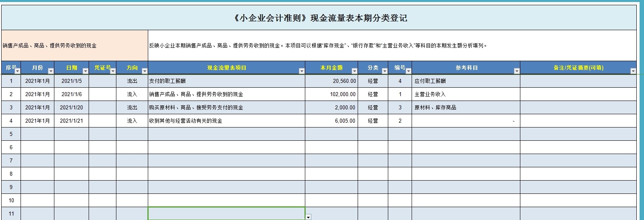644x220 pixels.
Task: Open the 凭证号 column filter dropdown
Action: (x=113, y=71)
